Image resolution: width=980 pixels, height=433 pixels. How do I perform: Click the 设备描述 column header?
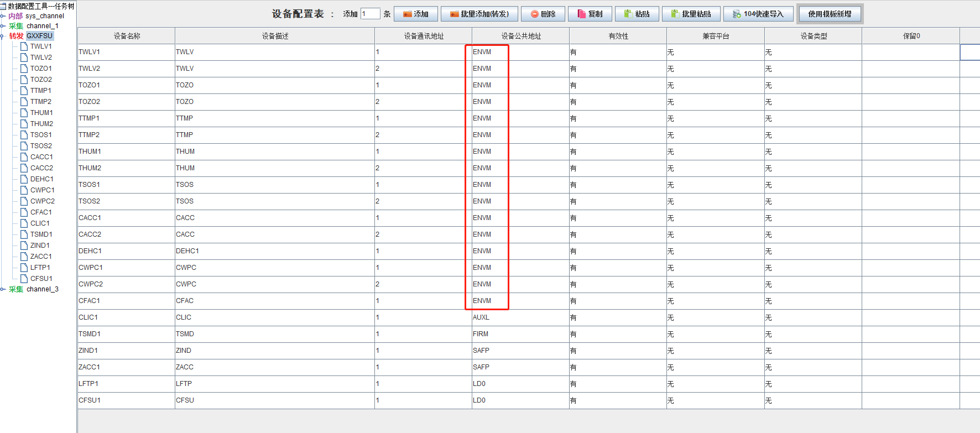(x=275, y=36)
